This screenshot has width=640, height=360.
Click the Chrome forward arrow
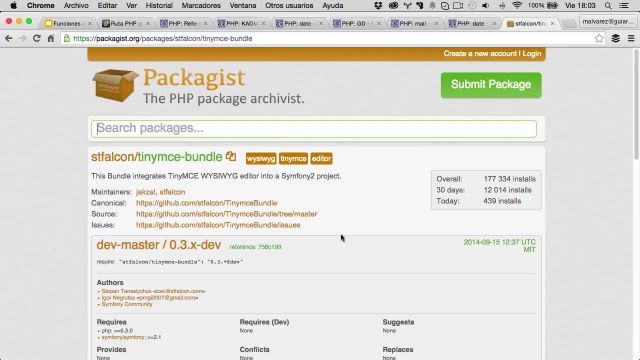22,38
